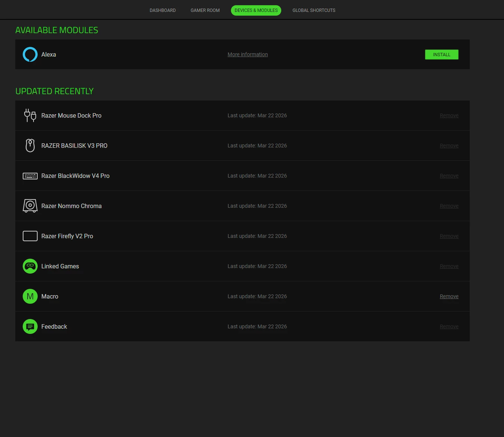Viewport: 504px width, 437px height.
Task: Select the Devices & Modules tab
Action: coord(256,10)
